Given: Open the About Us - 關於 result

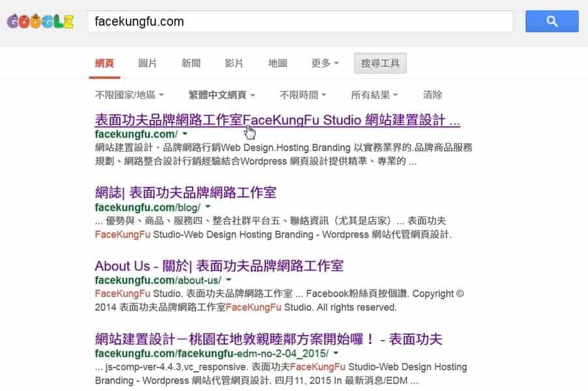Looking at the screenshot, I should 219,266.
